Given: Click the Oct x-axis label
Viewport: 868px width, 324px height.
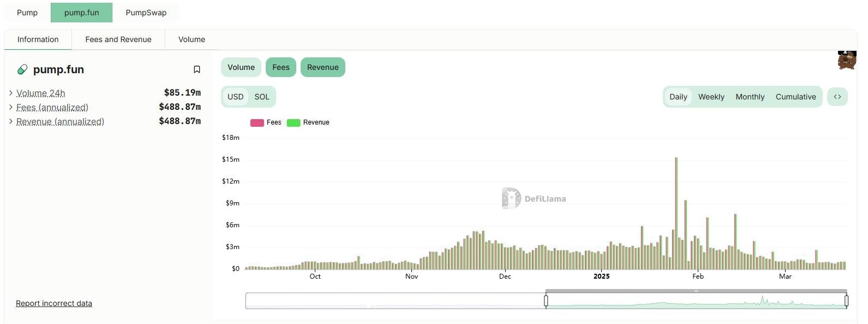Looking at the screenshot, I should [315, 276].
